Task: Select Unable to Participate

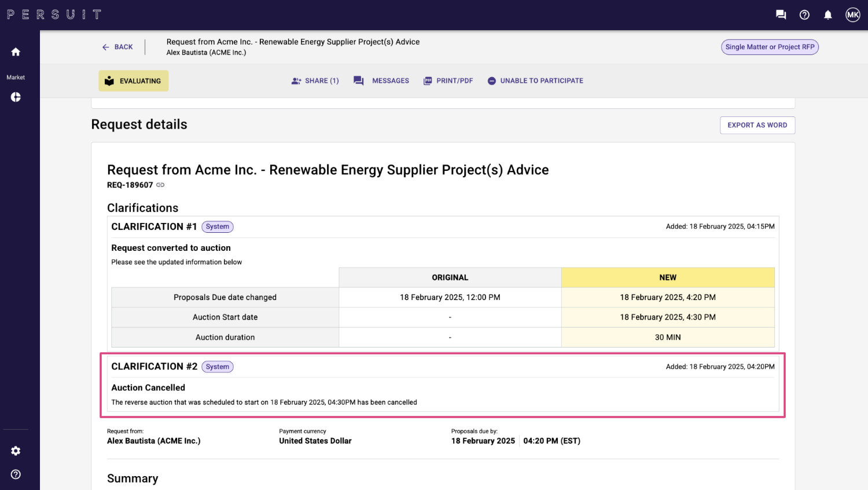Action: pos(535,81)
